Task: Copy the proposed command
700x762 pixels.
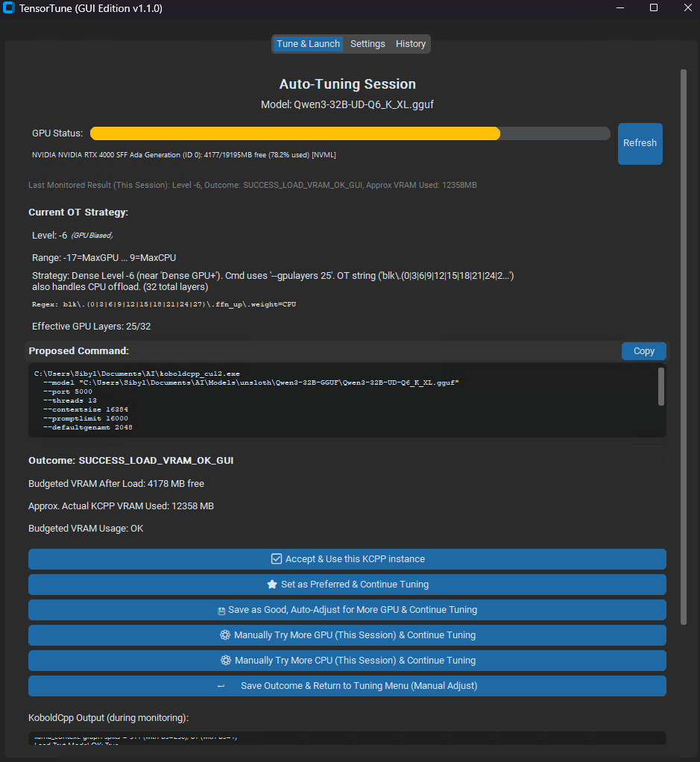Action: coord(643,351)
